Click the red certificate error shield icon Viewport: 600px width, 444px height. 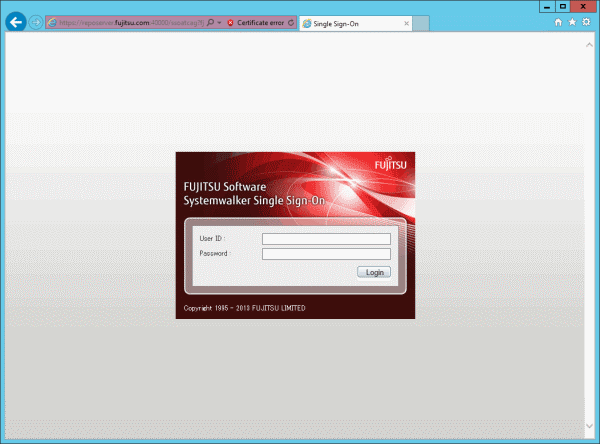(230, 23)
